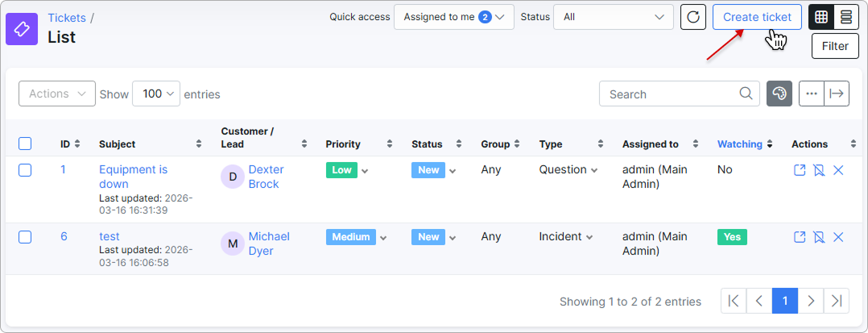Click the purple Tickets module icon
The image size is (868, 333).
coord(22,29)
